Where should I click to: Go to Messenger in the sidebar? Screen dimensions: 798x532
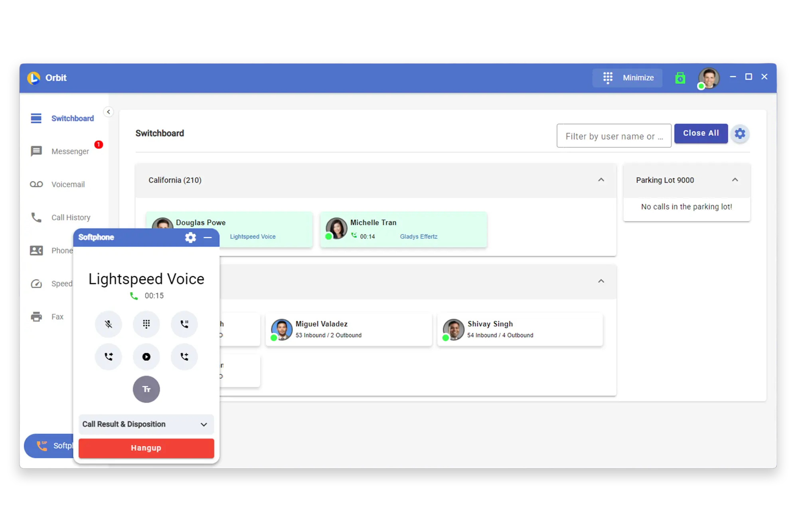pos(70,152)
